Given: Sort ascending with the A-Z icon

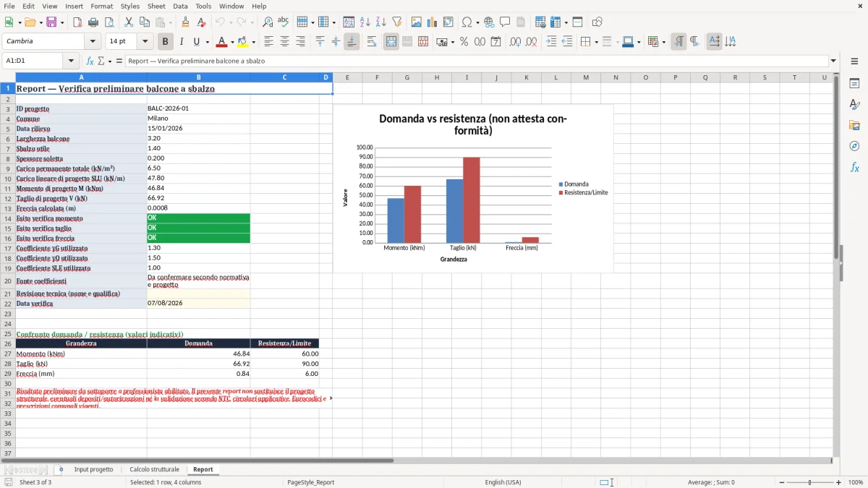Looking at the screenshot, I should click(365, 22).
